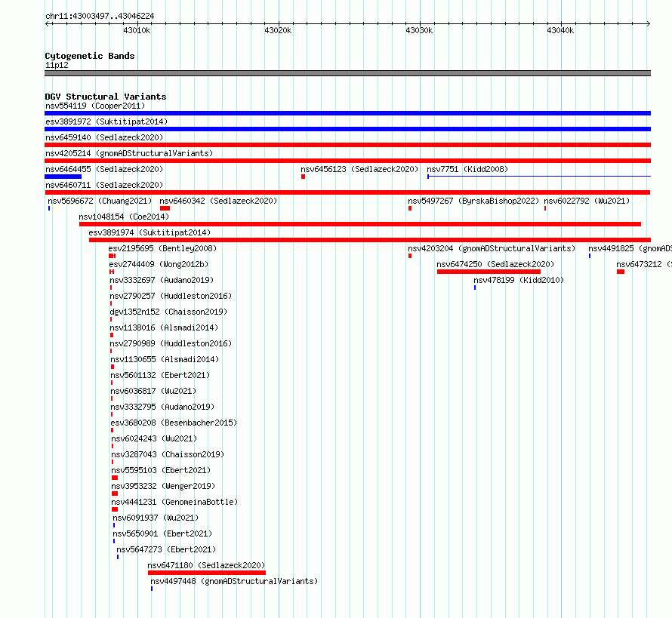Image resolution: width=672 pixels, height=618 pixels.
Task: Click the red bar under nsv1048154
Action: pyautogui.click(x=360, y=224)
